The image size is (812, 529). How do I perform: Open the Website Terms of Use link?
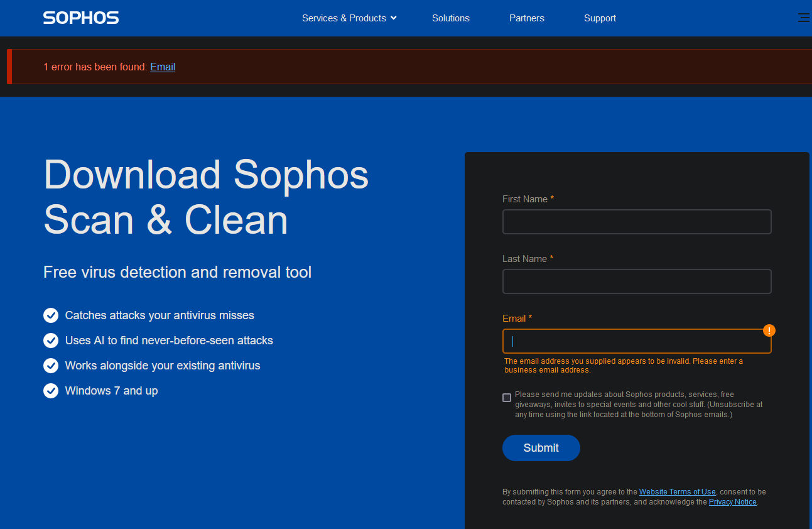(x=678, y=492)
